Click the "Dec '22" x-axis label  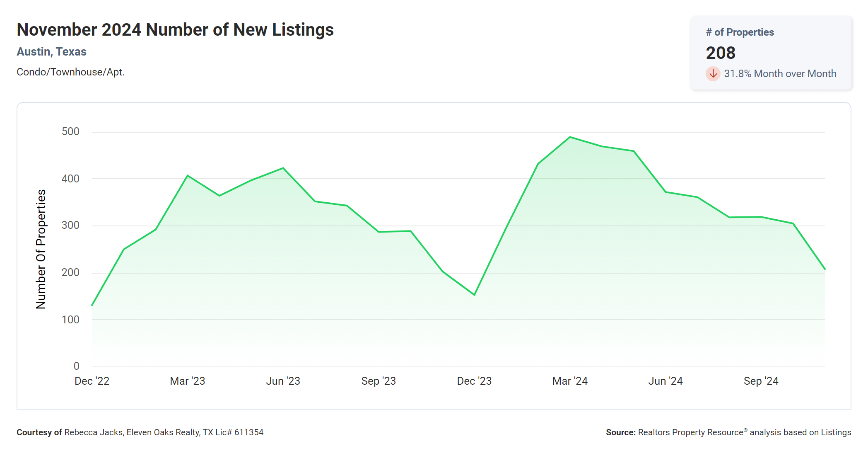point(92,381)
